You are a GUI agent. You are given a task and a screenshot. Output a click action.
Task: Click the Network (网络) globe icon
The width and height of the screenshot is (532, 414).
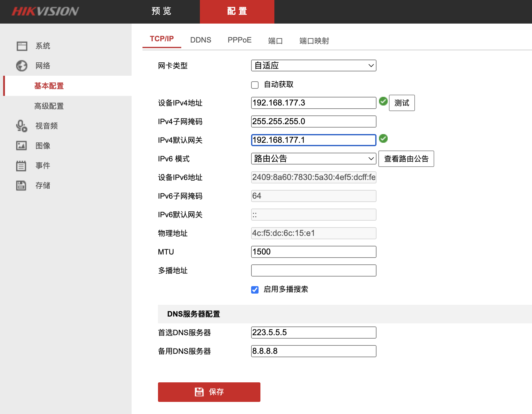coord(22,66)
